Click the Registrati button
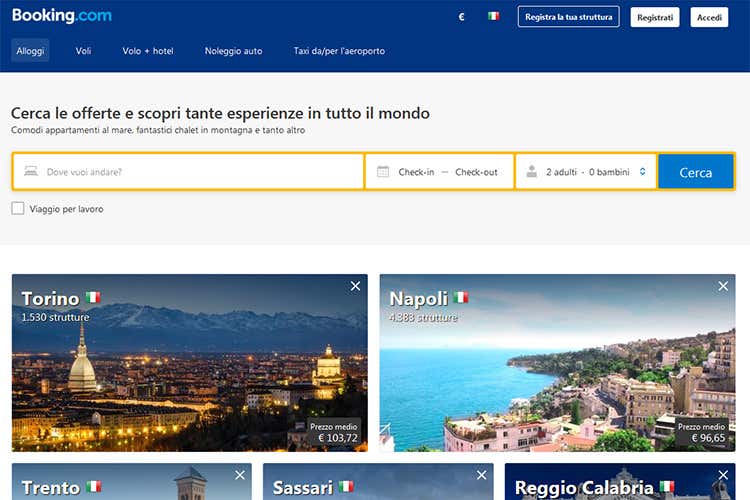750x500 pixels. (x=655, y=17)
